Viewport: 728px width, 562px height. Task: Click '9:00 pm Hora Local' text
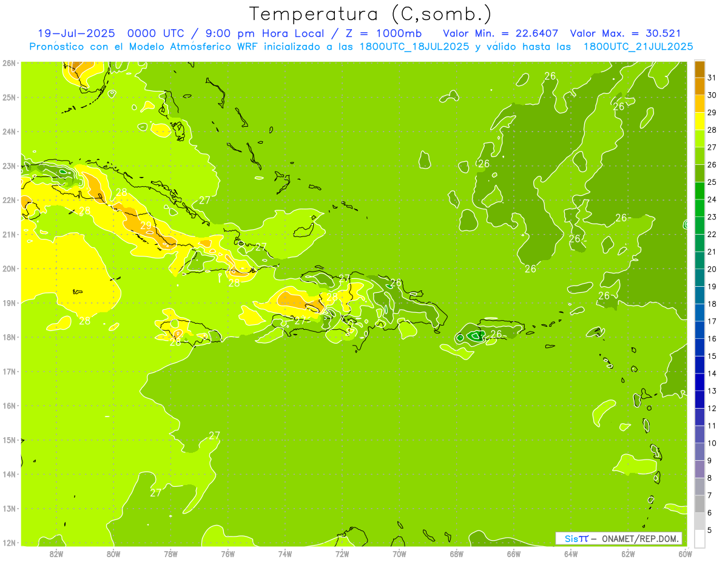[x=261, y=33]
